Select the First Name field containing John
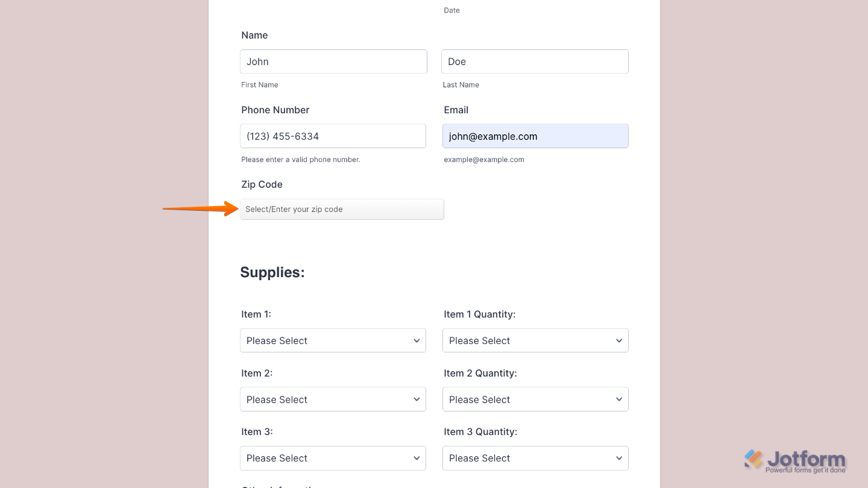868x488 pixels. point(333,61)
